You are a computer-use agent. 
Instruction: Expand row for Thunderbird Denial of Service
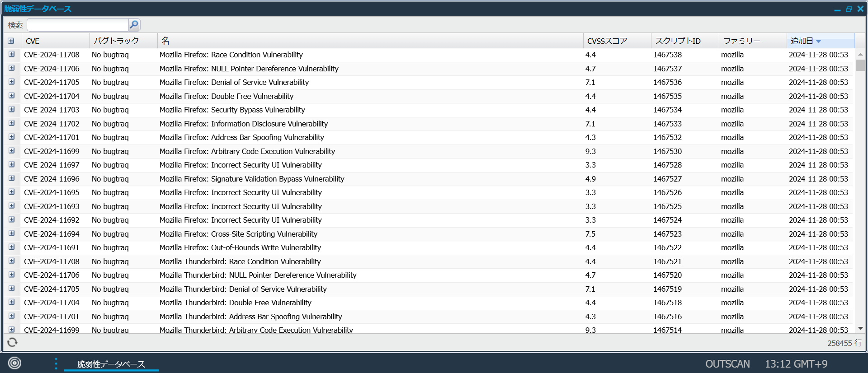[12, 289]
